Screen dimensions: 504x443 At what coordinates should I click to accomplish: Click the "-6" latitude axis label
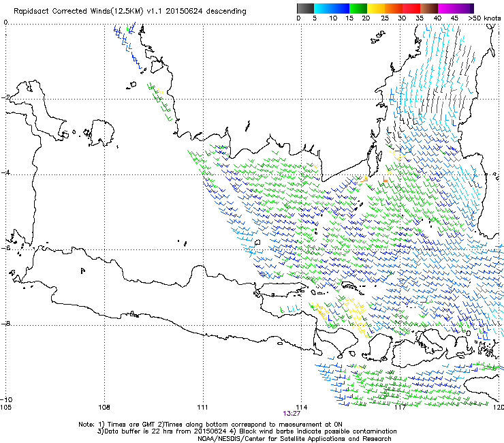5,248
